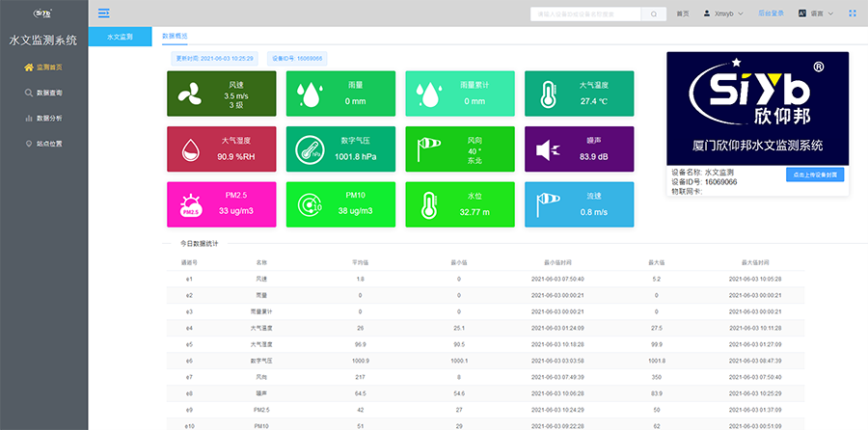
Task: Click the minimum value 25.1 in the table
Action: (x=459, y=328)
